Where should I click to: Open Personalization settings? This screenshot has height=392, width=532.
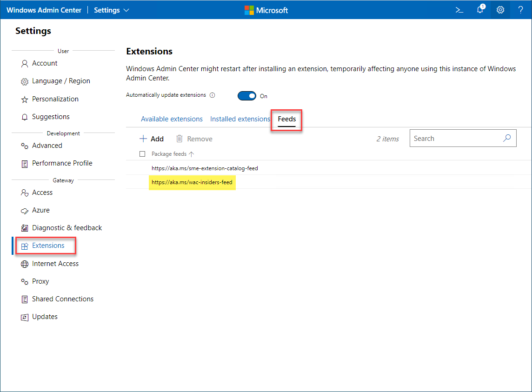(55, 99)
